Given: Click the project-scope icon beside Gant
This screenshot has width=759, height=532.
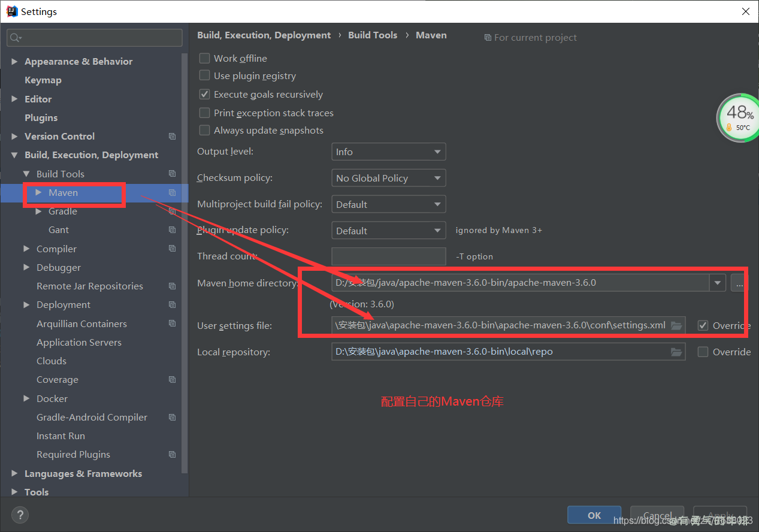Looking at the screenshot, I should coord(173,230).
